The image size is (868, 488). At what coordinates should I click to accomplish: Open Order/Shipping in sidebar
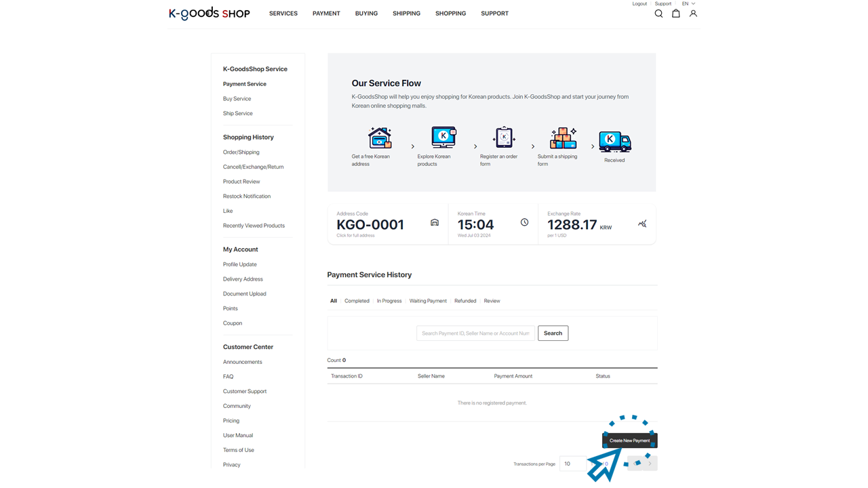point(241,152)
